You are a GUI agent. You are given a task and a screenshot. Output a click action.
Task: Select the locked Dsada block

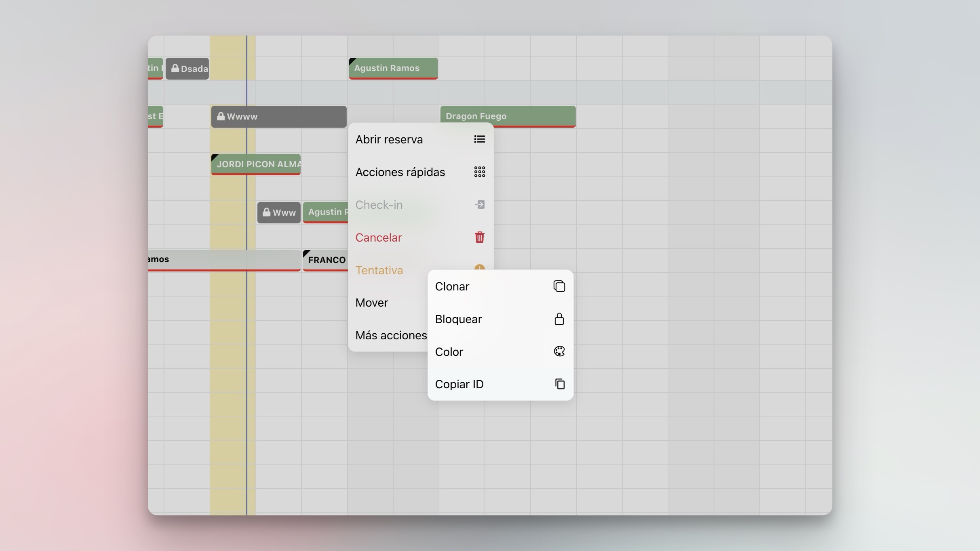[x=187, y=69]
